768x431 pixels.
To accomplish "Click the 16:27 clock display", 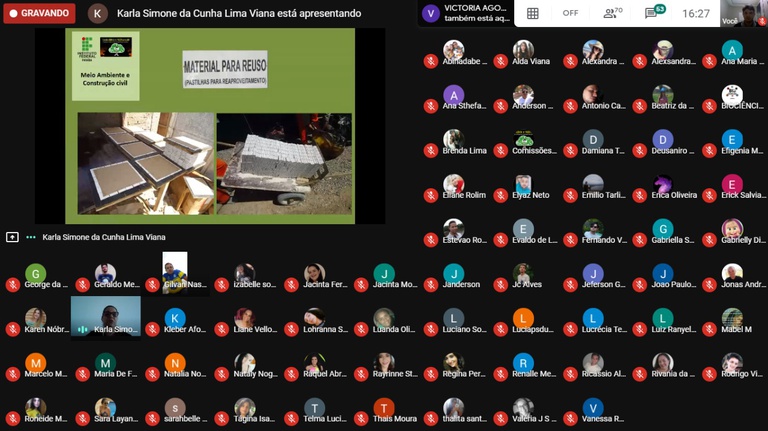I will [x=696, y=13].
